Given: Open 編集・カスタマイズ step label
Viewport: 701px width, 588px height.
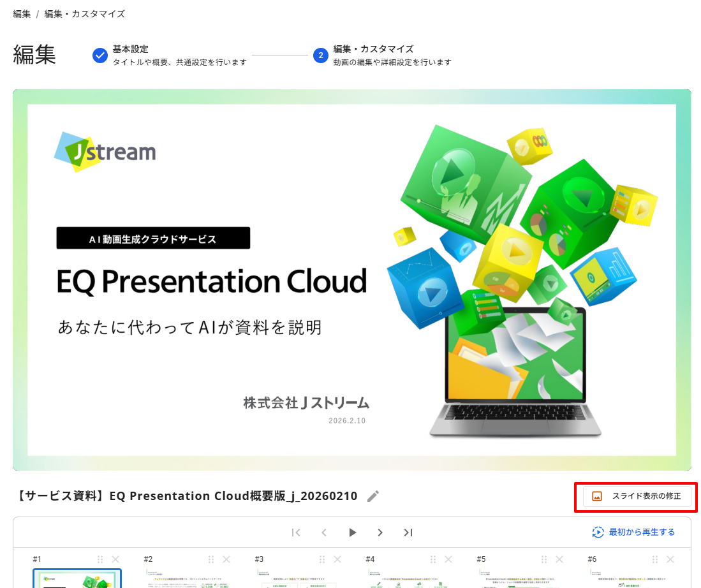Looking at the screenshot, I should [x=373, y=48].
